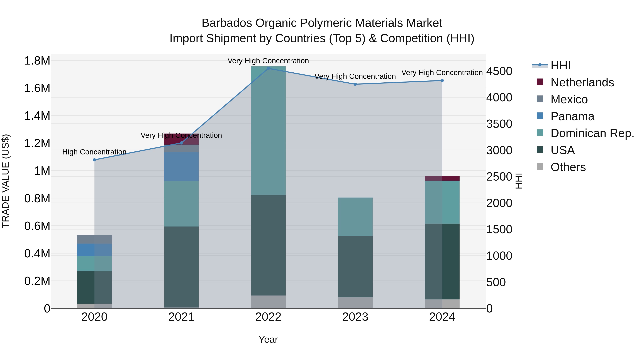Click the 1M left axis tick label
The width and height of the screenshot is (644, 362).
tap(42, 171)
